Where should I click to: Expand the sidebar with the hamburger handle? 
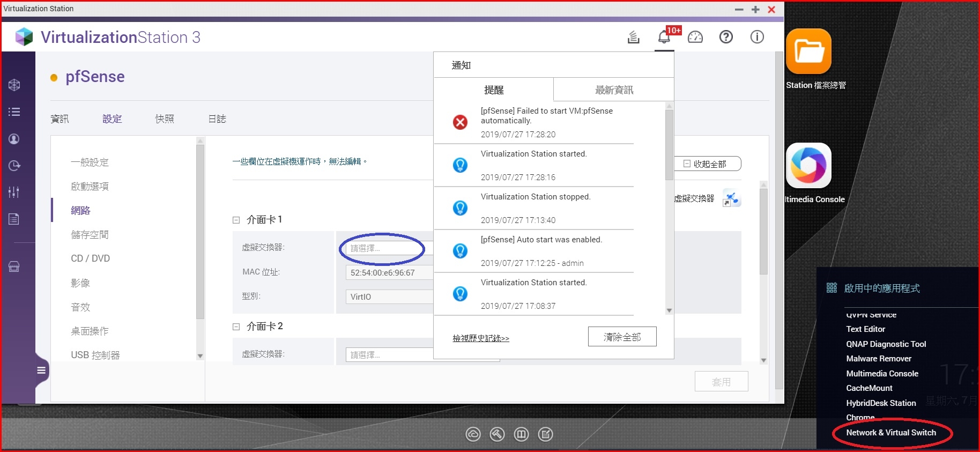(x=41, y=370)
